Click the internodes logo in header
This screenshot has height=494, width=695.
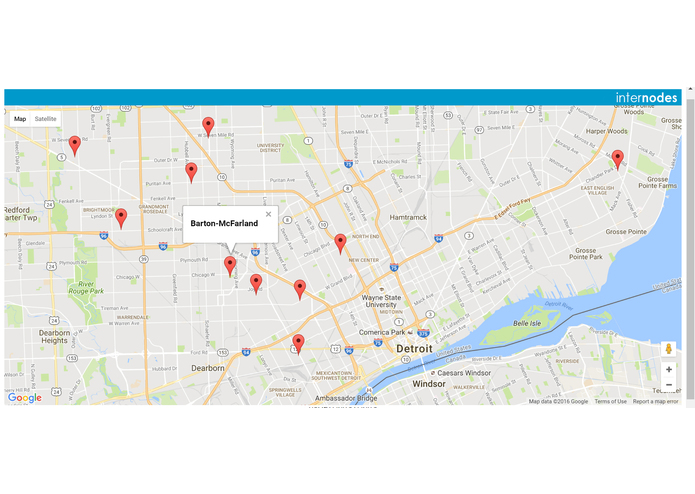(646, 97)
